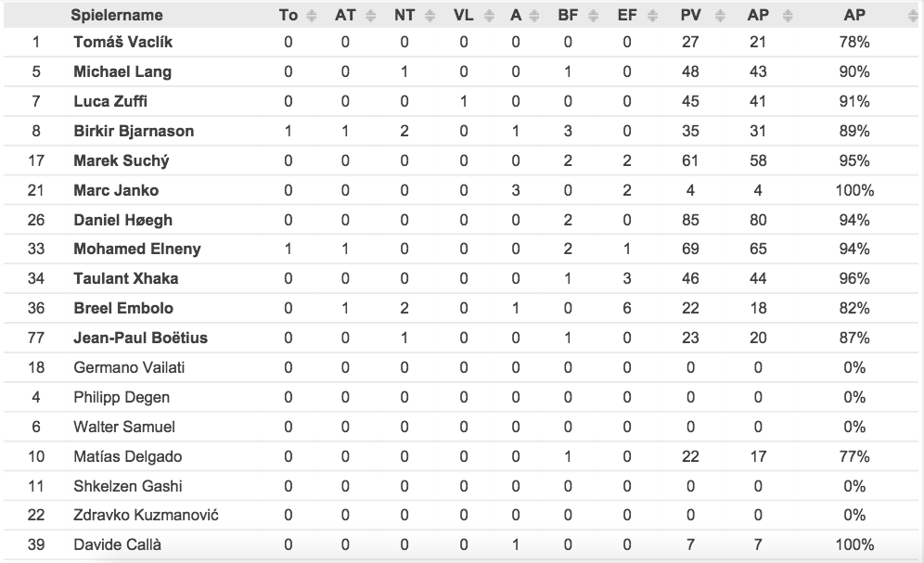Viewport: 924px width, 563px height.
Task: Sort by the To column arrows
Action: (312, 16)
